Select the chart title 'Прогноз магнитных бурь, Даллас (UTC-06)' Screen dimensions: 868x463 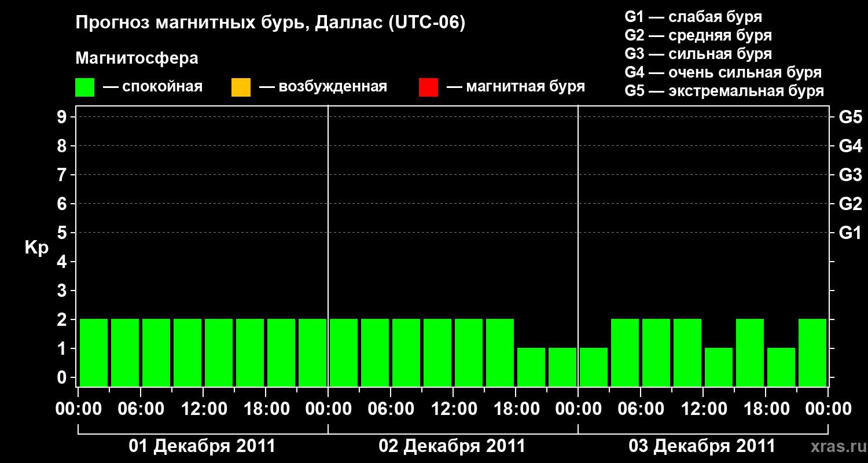click(x=270, y=23)
